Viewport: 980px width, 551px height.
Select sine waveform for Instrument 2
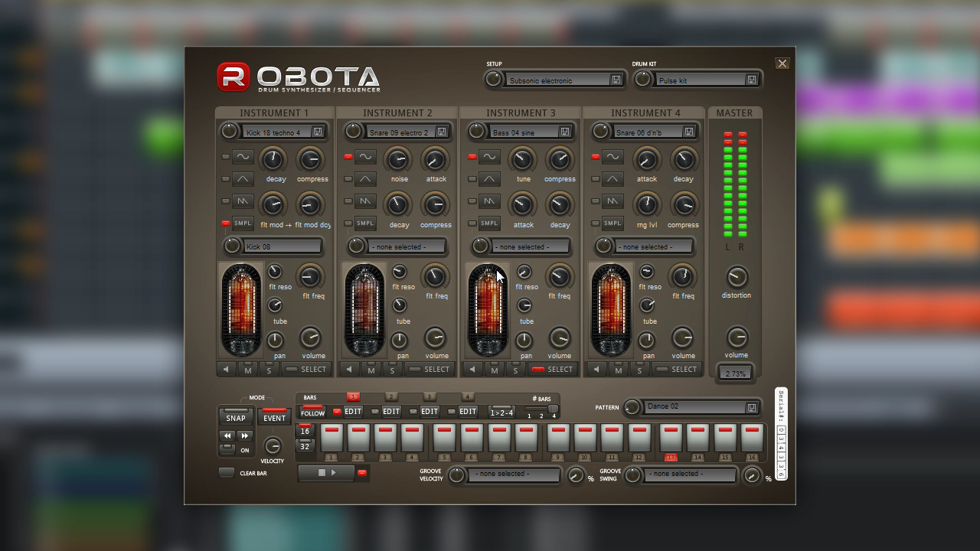pos(366,157)
